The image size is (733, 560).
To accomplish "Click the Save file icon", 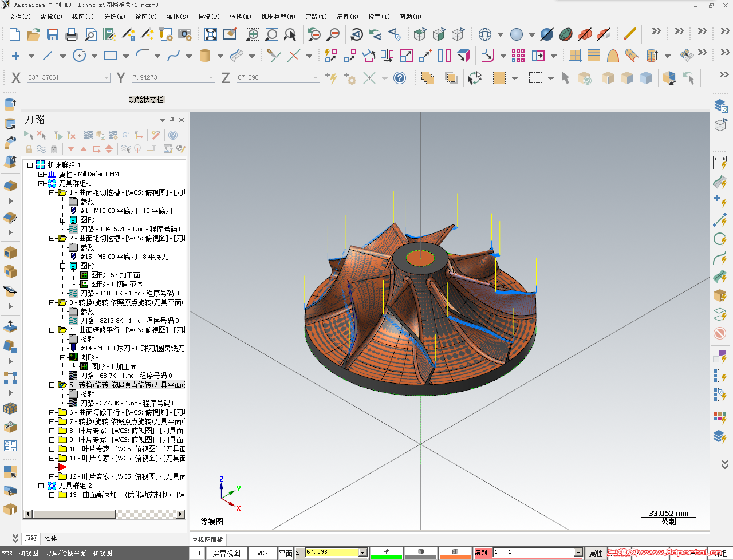I will 53,34.
